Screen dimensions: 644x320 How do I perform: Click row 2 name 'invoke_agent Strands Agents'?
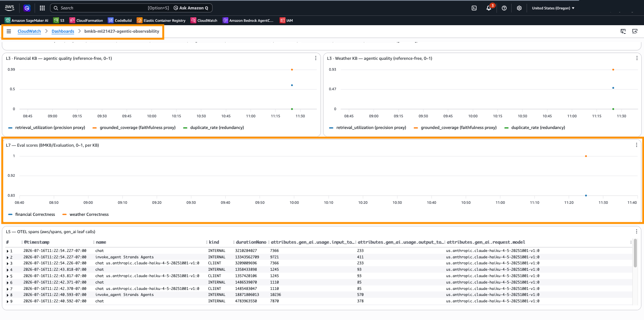click(x=125, y=257)
